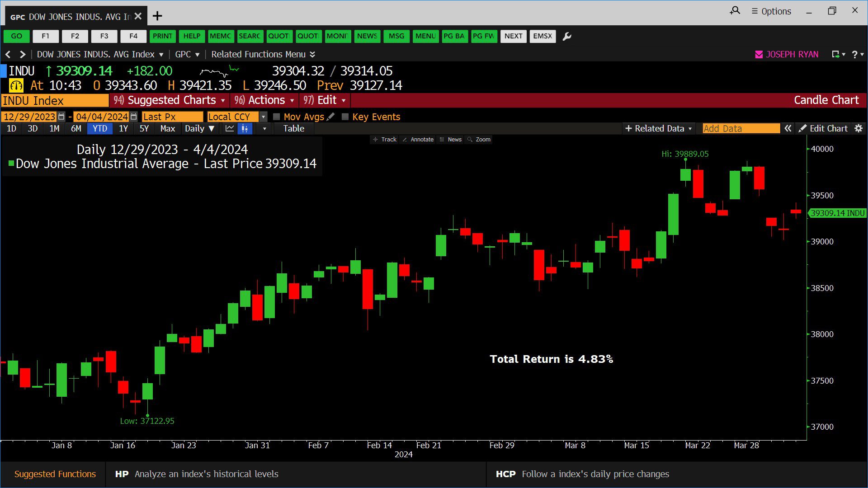Open chart settings gear icon
This screenshot has width=868, height=488.
(x=859, y=128)
